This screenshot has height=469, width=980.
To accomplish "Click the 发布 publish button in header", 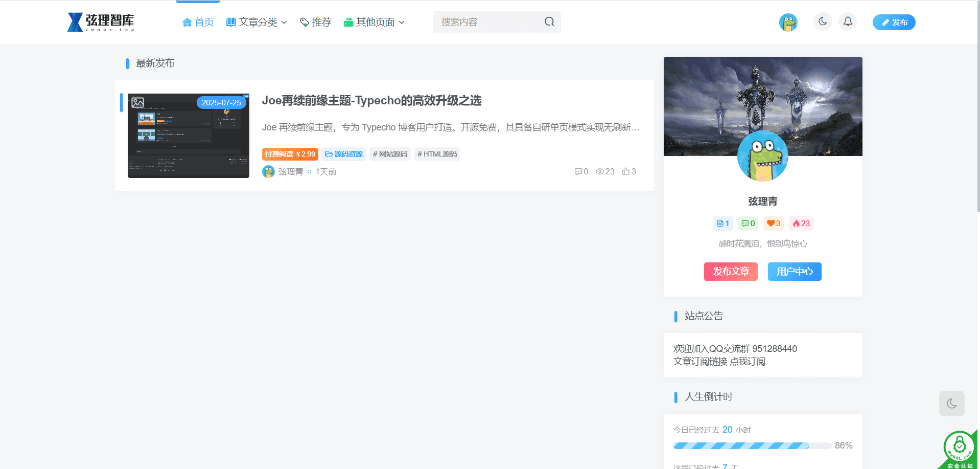I will [x=894, y=23].
